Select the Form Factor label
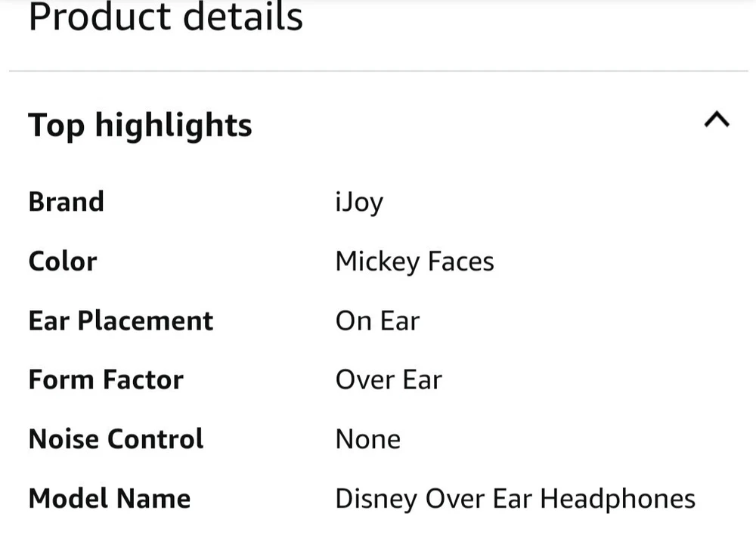This screenshot has height=551, width=756. pos(106,379)
